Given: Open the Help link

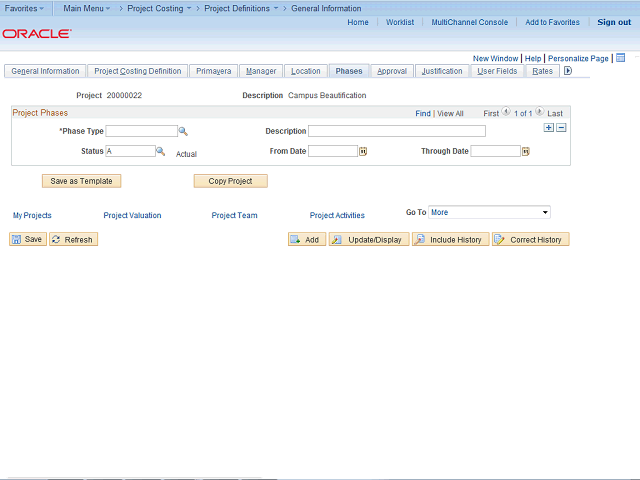Looking at the screenshot, I should pos(533,58).
